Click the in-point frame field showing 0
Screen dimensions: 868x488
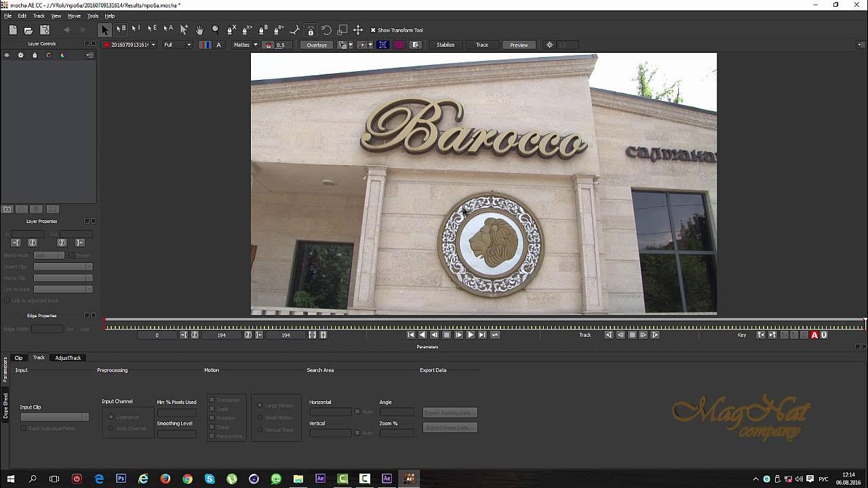tap(157, 335)
